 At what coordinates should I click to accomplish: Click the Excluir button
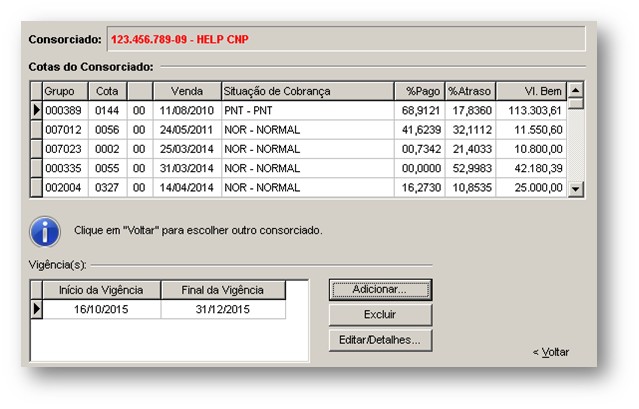click(380, 315)
